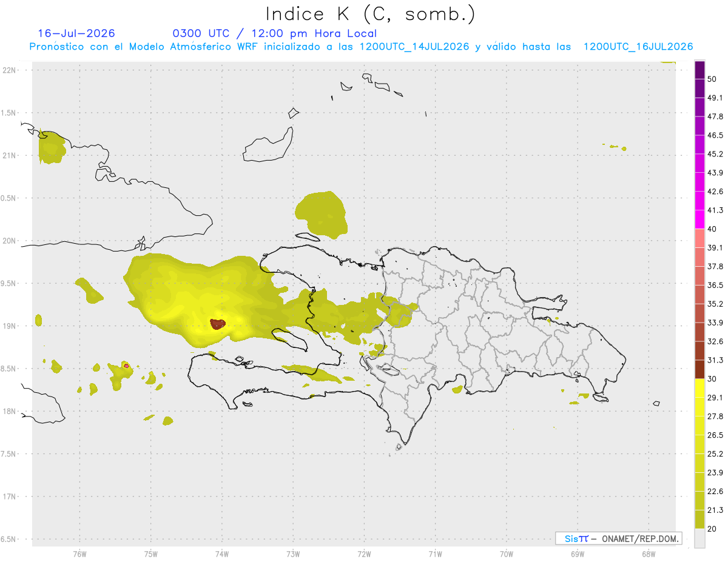Click the colorbar value "39.1"
Image resolution: width=728 pixels, height=562 pixels.
pyautogui.click(x=715, y=248)
